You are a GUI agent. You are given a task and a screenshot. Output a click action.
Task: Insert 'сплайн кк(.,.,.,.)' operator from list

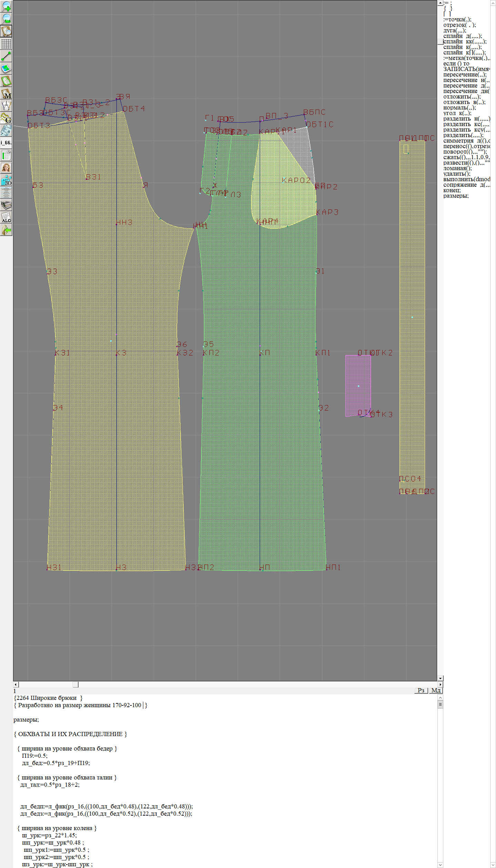coord(465,42)
